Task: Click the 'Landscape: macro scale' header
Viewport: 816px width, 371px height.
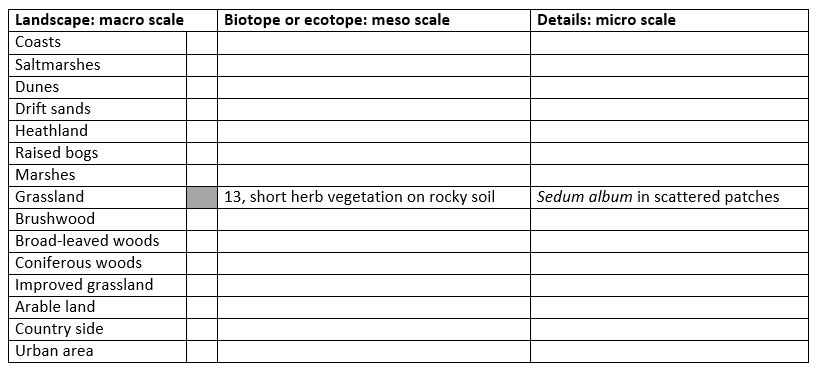Action: (x=113, y=20)
